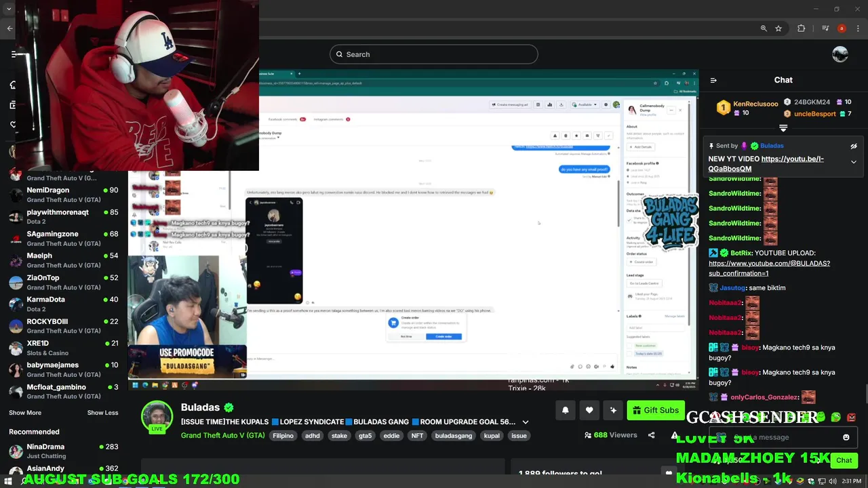Click in the Kick Search field

click(x=434, y=54)
